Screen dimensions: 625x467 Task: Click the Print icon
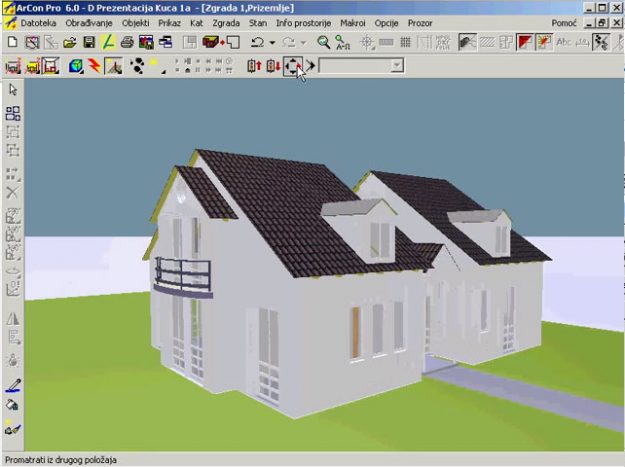[x=127, y=42]
